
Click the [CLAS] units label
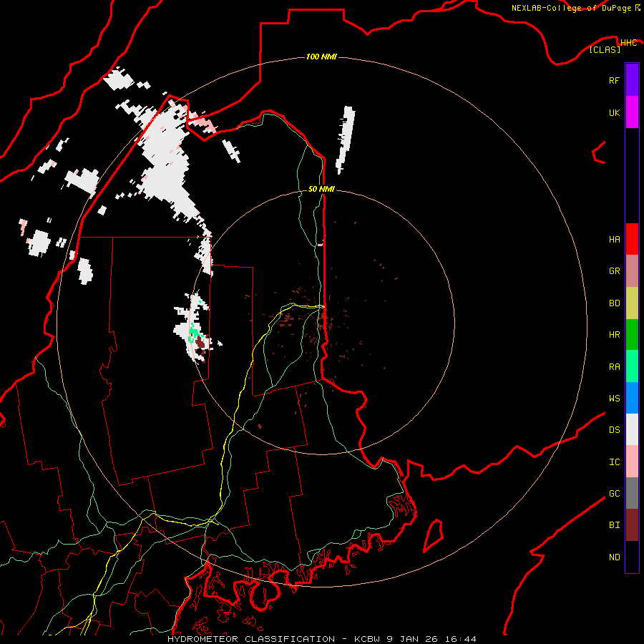[x=605, y=49]
